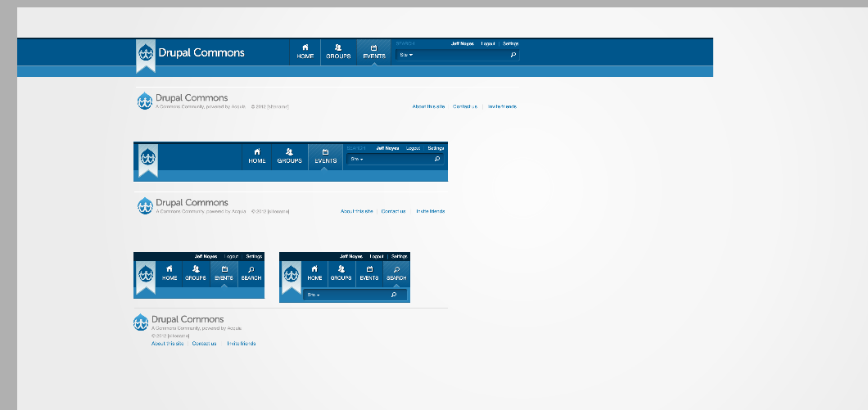Image resolution: width=868 pixels, height=410 pixels.
Task: Click Logout in the compact header showing the Site field
Action: 377,256
